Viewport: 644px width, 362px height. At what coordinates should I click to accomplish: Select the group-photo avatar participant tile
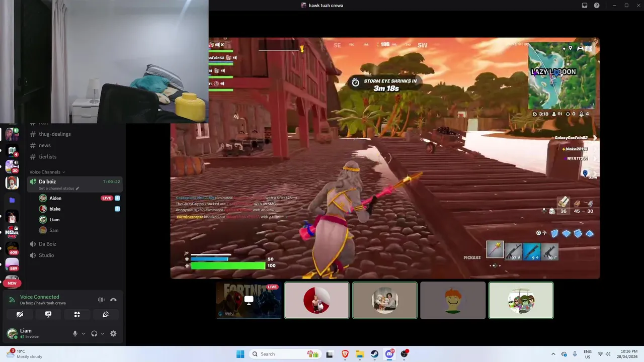385,300
